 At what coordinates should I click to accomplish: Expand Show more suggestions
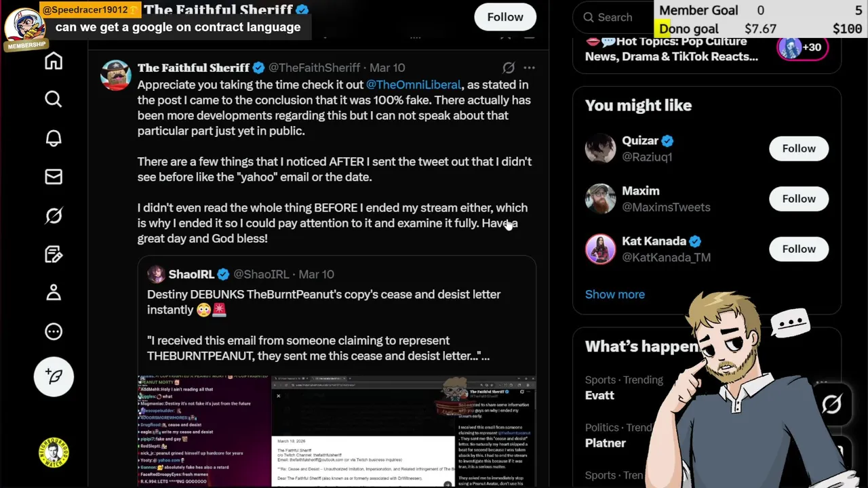(x=614, y=294)
